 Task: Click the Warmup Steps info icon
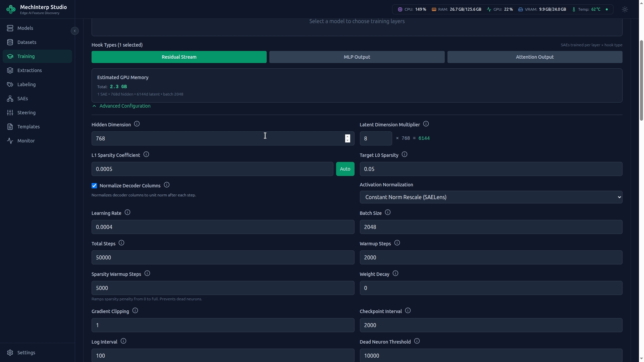[397, 243]
